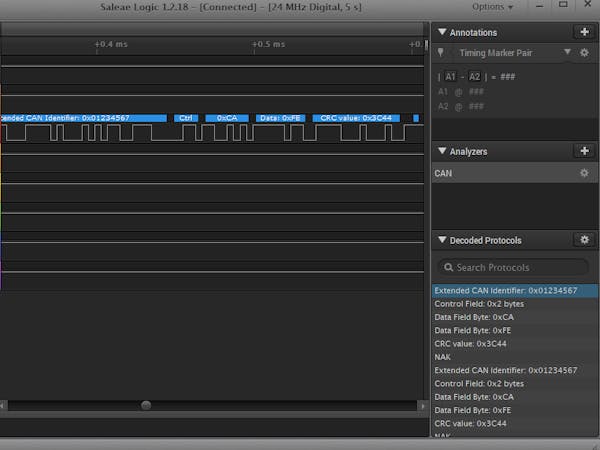600x450 pixels.
Task: Place the A1 timing marker
Action: pyautogui.click(x=450, y=76)
